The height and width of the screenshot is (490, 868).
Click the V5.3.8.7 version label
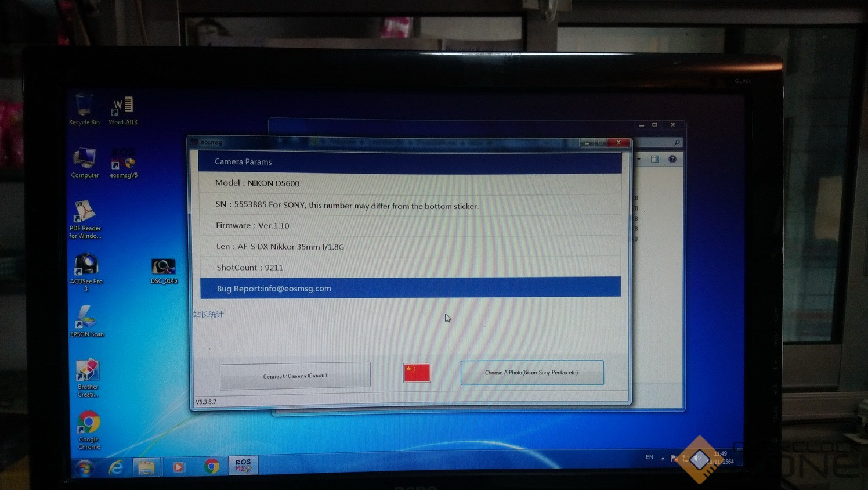(x=206, y=402)
